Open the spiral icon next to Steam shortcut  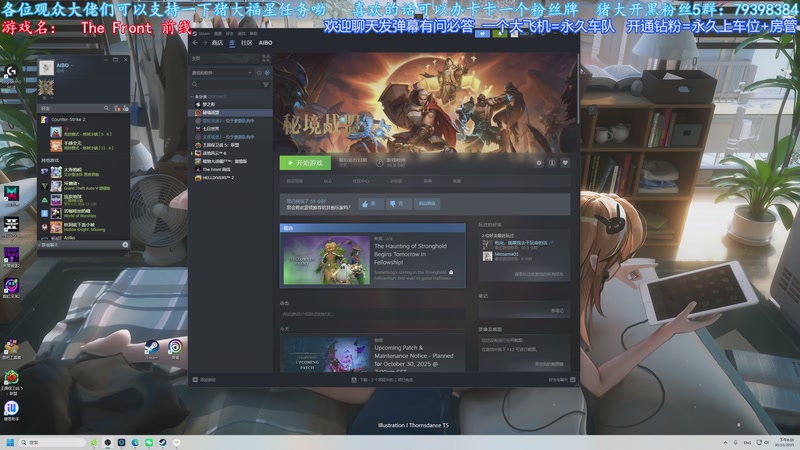point(175,349)
